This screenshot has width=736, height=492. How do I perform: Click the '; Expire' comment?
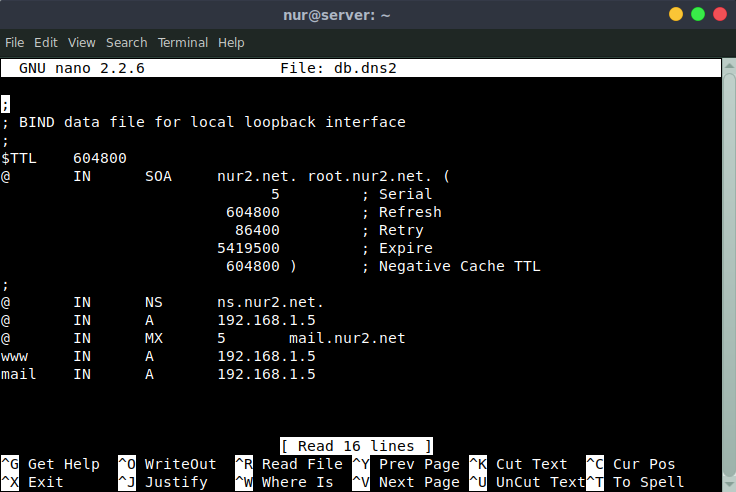tap(397, 248)
